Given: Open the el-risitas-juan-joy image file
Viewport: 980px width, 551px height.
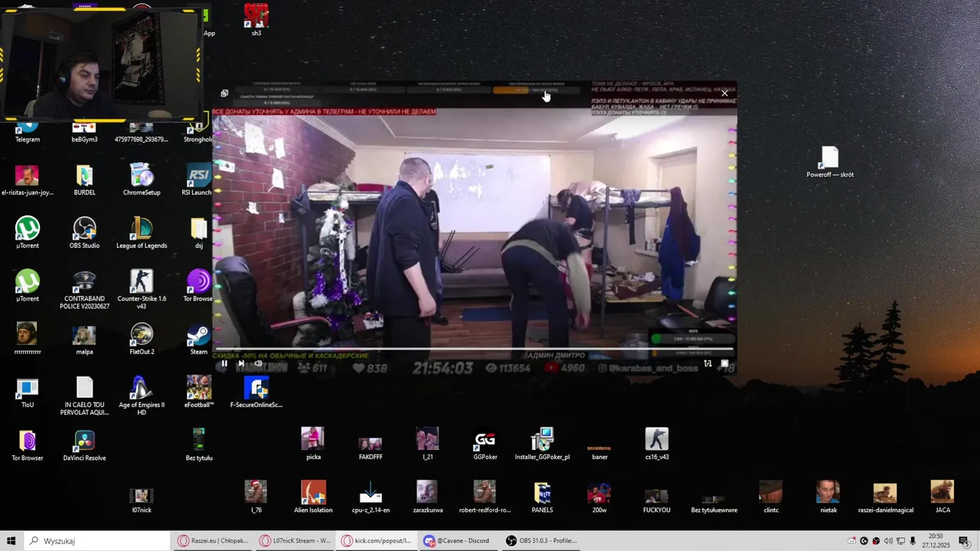Looking at the screenshot, I should [x=28, y=181].
